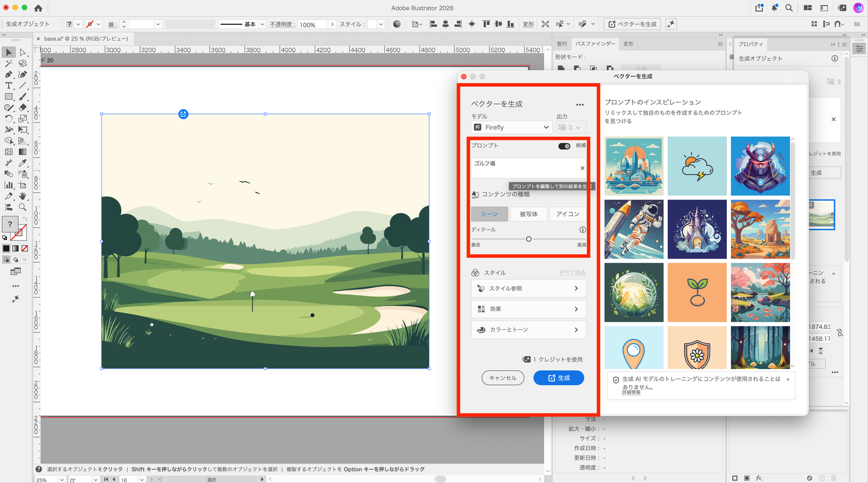Select the Pen tool
Viewport: 868px width, 483px height.
click(x=9, y=75)
